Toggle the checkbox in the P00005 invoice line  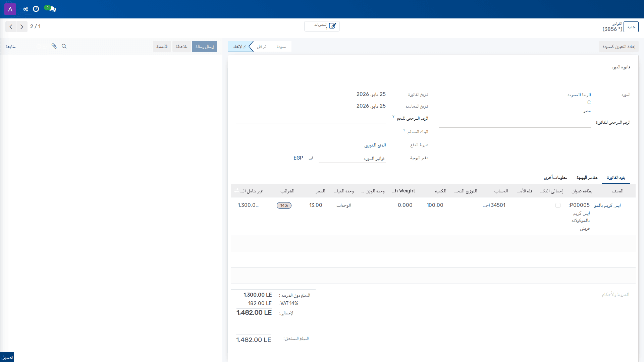(558, 205)
